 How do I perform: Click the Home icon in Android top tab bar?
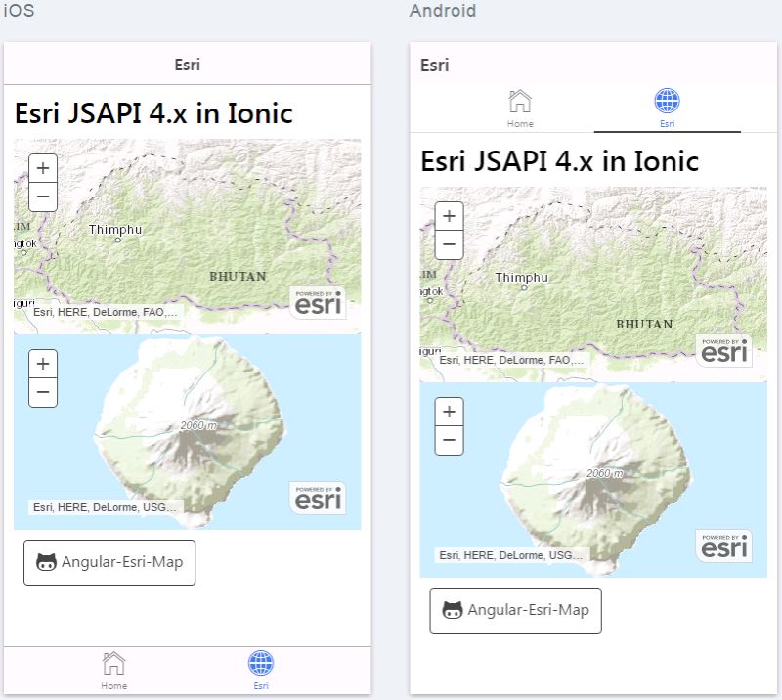[519, 101]
